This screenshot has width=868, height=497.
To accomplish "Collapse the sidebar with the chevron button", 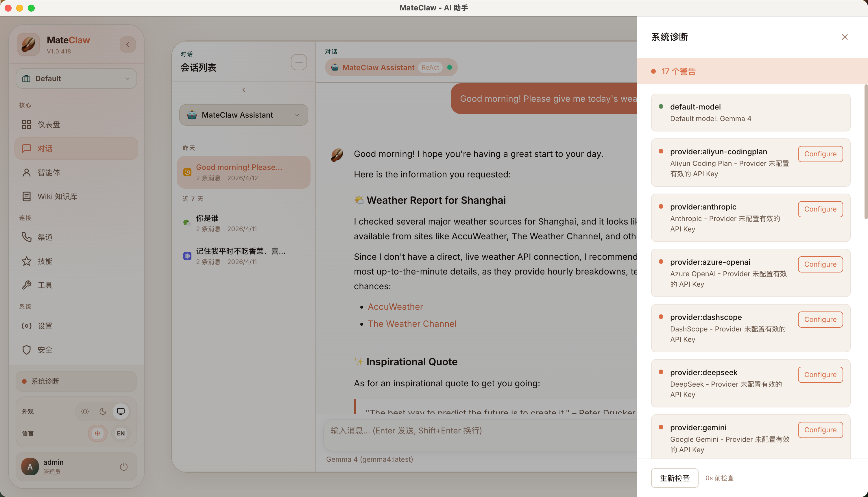I will click(x=128, y=44).
